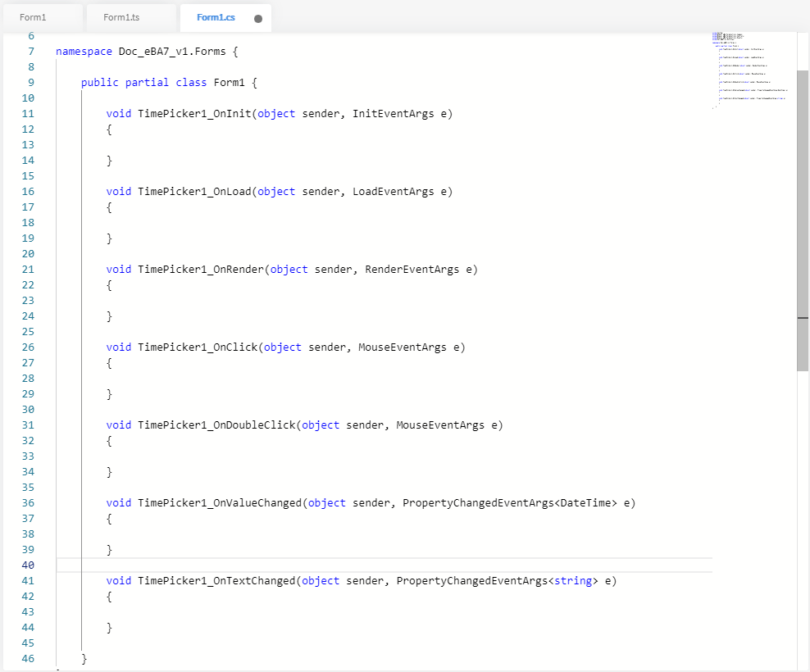
Task: Click the vertical scrollbar thumb
Action: pyautogui.click(x=803, y=221)
